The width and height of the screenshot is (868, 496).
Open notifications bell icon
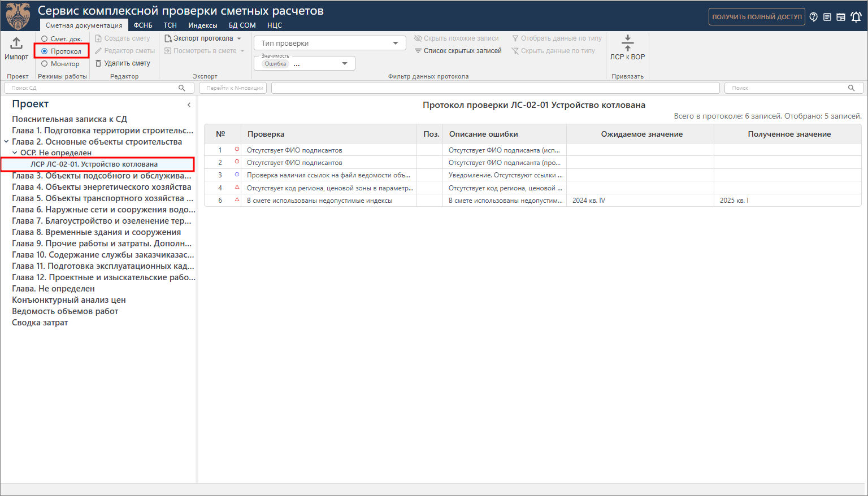pyautogui.click(x=856, y=17)
